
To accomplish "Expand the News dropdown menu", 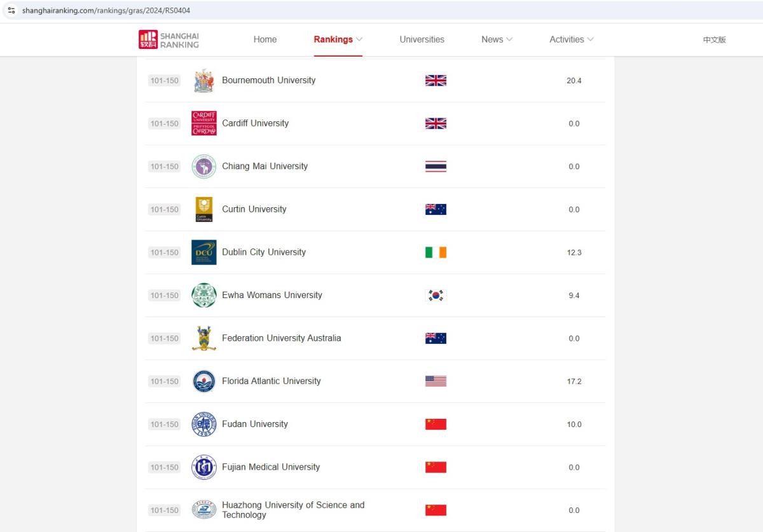I will [x=497, y=39].
